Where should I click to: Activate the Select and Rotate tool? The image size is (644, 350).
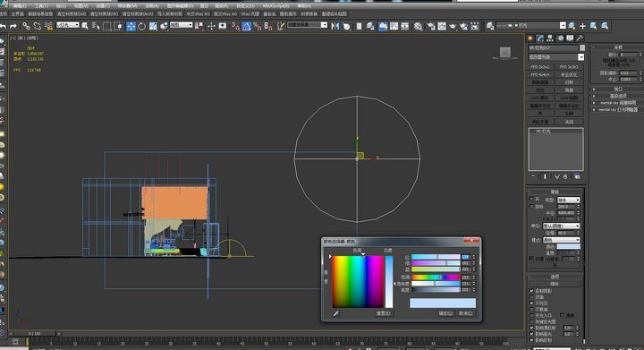[141, 26]
